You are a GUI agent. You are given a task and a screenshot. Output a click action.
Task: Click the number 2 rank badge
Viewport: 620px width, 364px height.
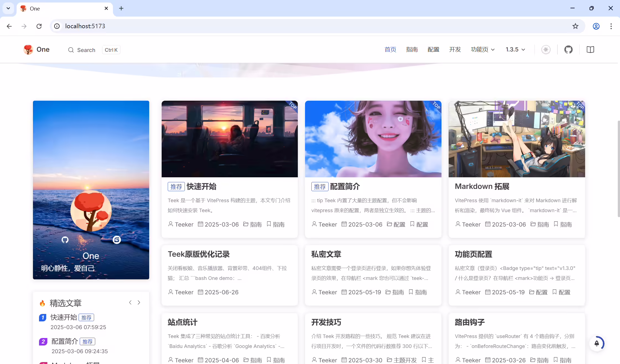click(43, 342)
